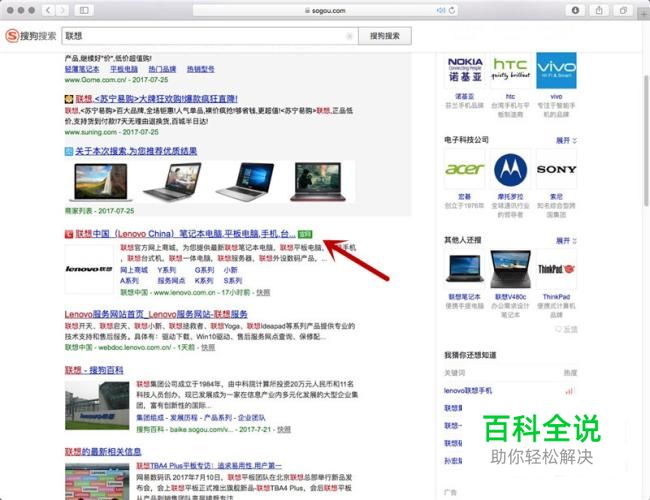The height and width of the screenshot is (500, 650).
Task: Open the 联想笔记本 laptop thumbnail
Action: 465,269
